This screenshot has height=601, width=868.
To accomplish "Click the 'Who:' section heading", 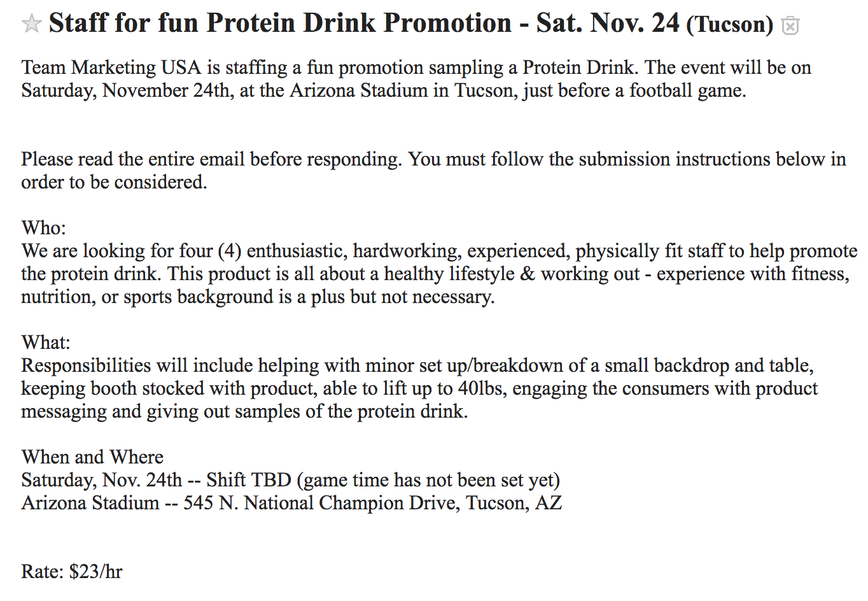I will 44,228.
